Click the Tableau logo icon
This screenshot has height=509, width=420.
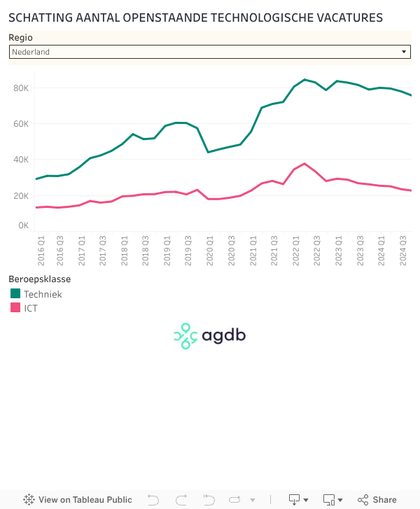(29, 500)
